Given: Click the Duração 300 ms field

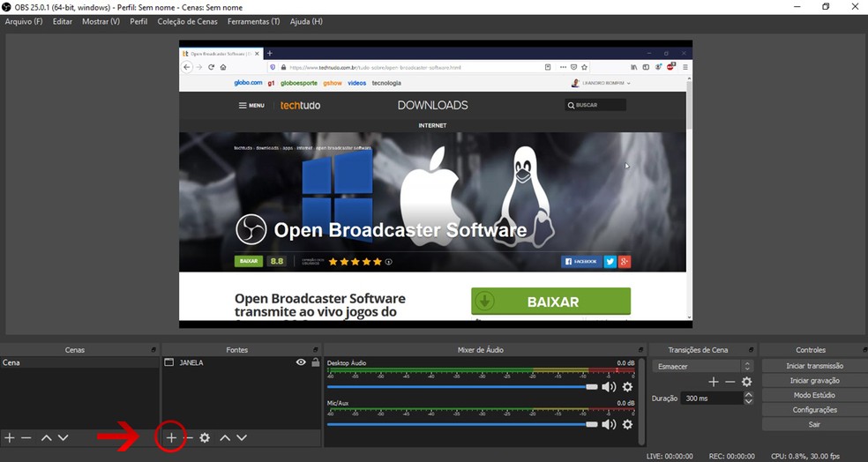Looking at the screenshot, I should tap(713, 399).
